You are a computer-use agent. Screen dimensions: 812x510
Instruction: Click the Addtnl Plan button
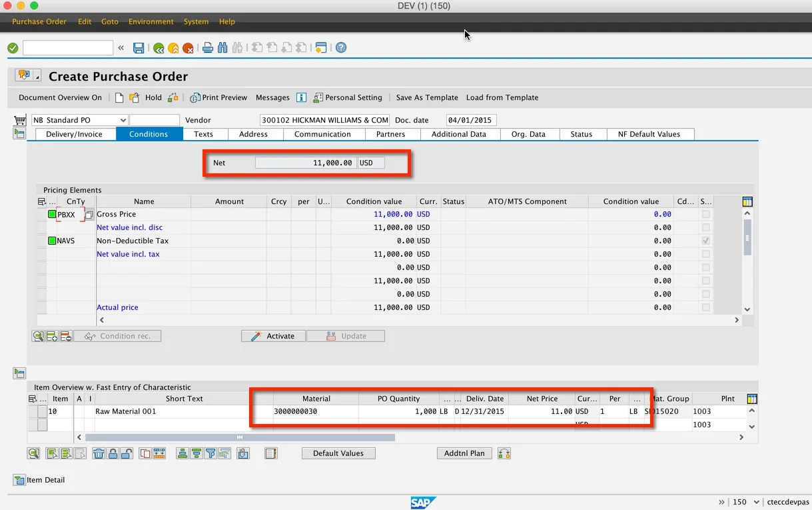coord(465,453)
